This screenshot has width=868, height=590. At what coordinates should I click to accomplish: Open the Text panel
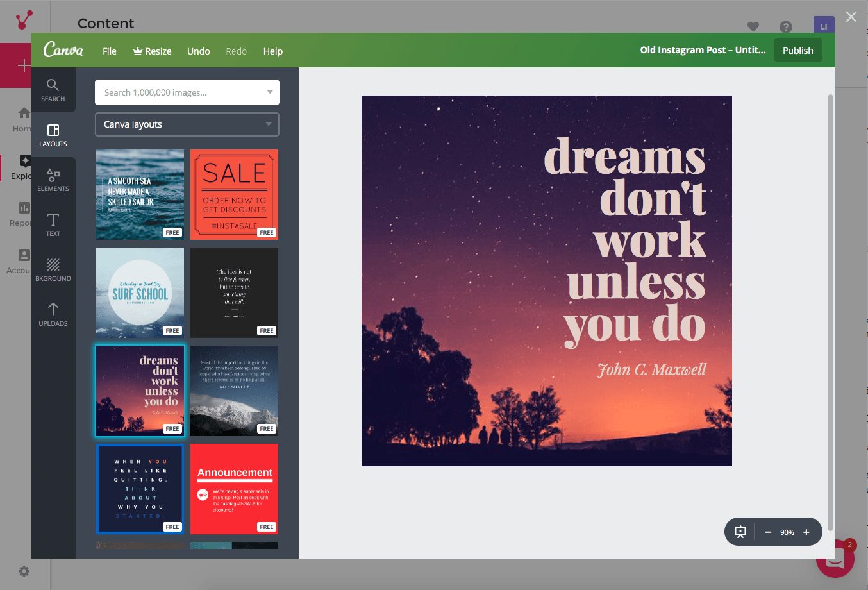[53, 225]
